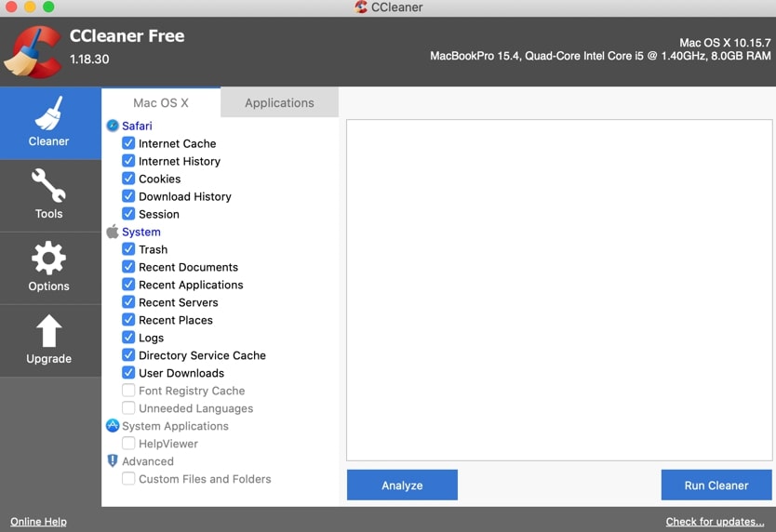Enable Unneeded Languages checkbox

(128, 407)
